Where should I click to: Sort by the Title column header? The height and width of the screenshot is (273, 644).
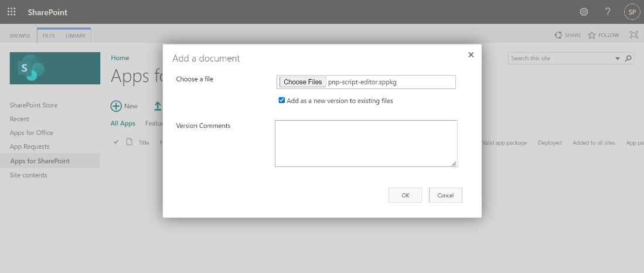[144, 143]
